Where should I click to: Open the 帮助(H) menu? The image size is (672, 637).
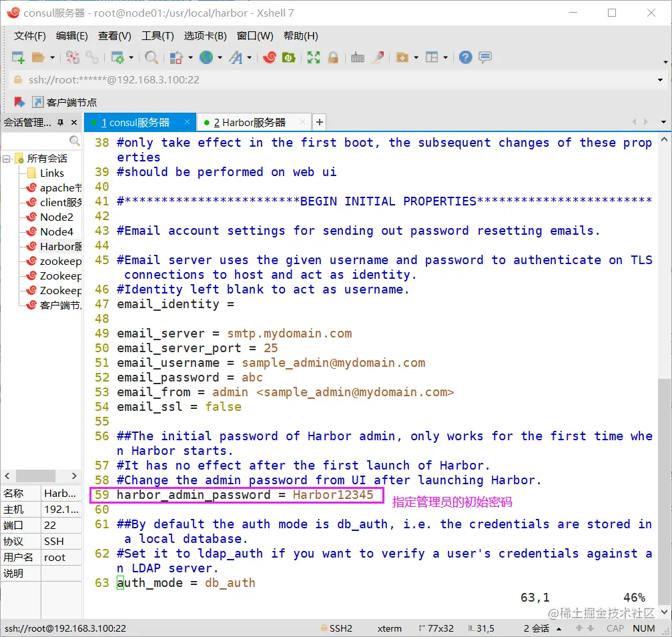click(301, 35)
